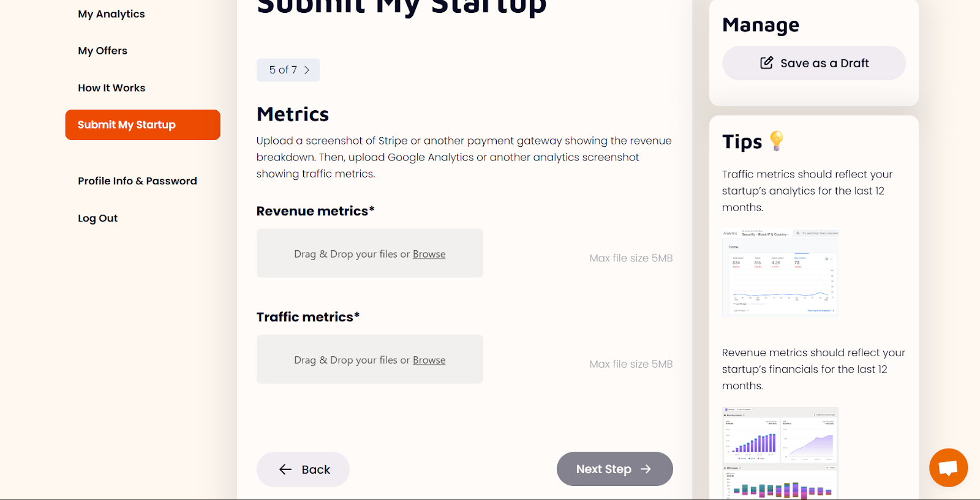Click Log Out in the sidebar
Screen dimensions: 980x500
click(x=97, y=218)
